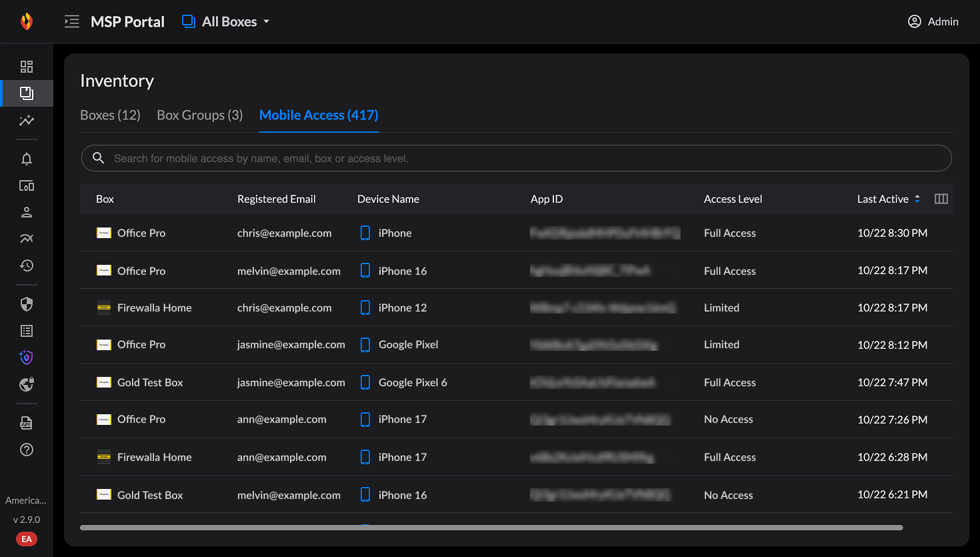Click the horizontal scrollbar below the table
This screenshot has width=980, height=557.
491,528
